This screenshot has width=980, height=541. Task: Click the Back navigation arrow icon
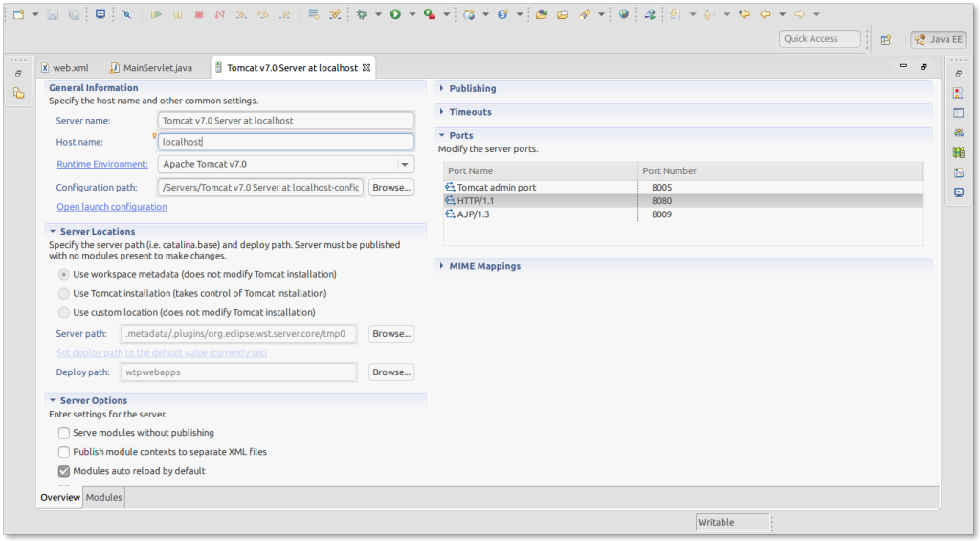765,14
